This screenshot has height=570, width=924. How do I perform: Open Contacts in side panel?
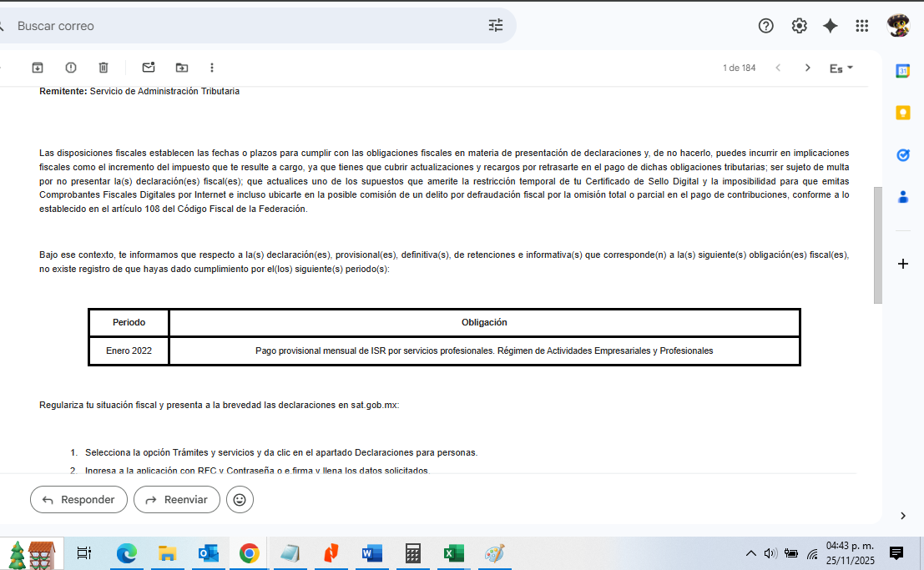[x=902, y=198]
